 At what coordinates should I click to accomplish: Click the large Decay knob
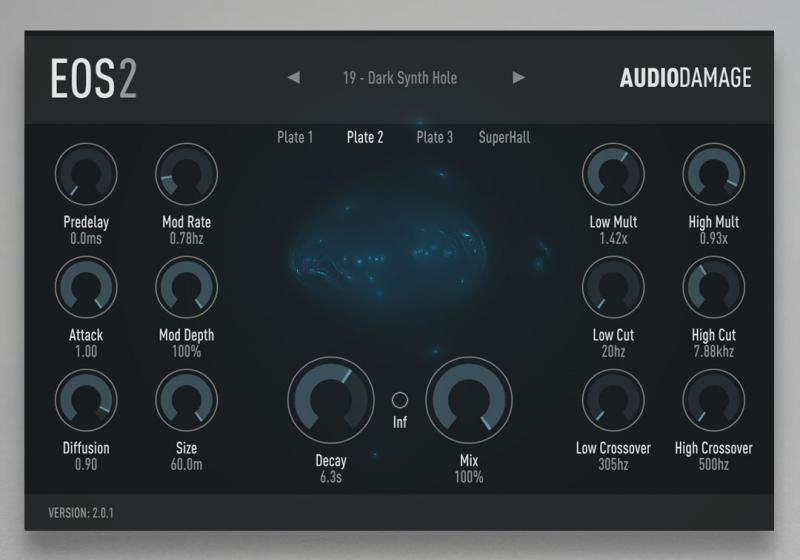[x=331, y=400]
